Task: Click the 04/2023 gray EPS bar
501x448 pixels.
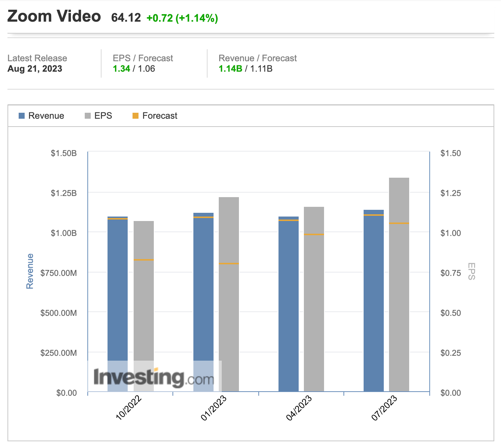Action: point(314,299)
